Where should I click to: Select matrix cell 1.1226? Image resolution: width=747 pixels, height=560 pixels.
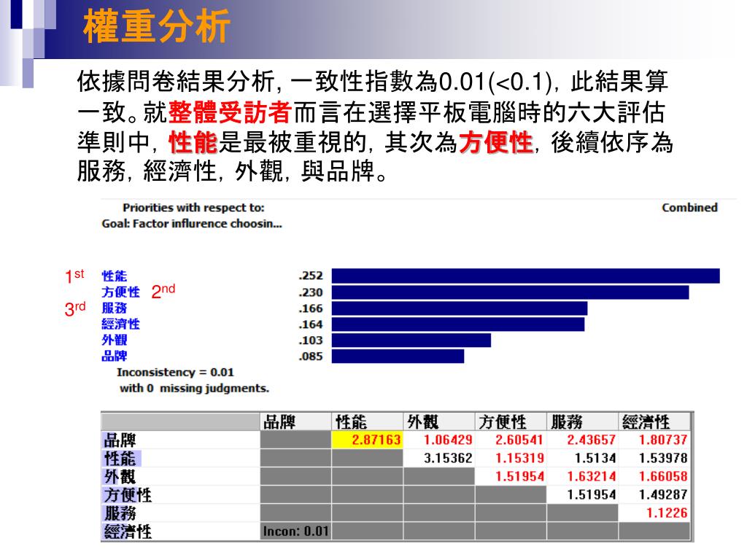(x=654, y=513)
